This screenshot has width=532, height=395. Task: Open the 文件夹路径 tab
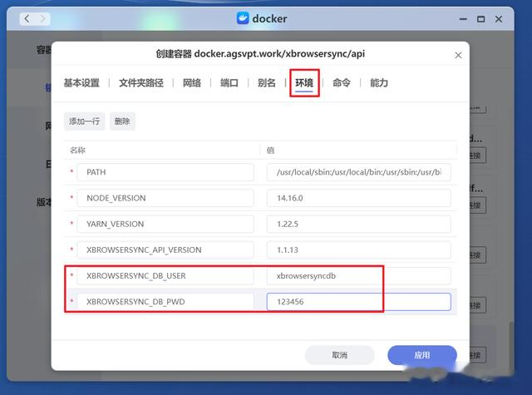(x=141, y=83)
